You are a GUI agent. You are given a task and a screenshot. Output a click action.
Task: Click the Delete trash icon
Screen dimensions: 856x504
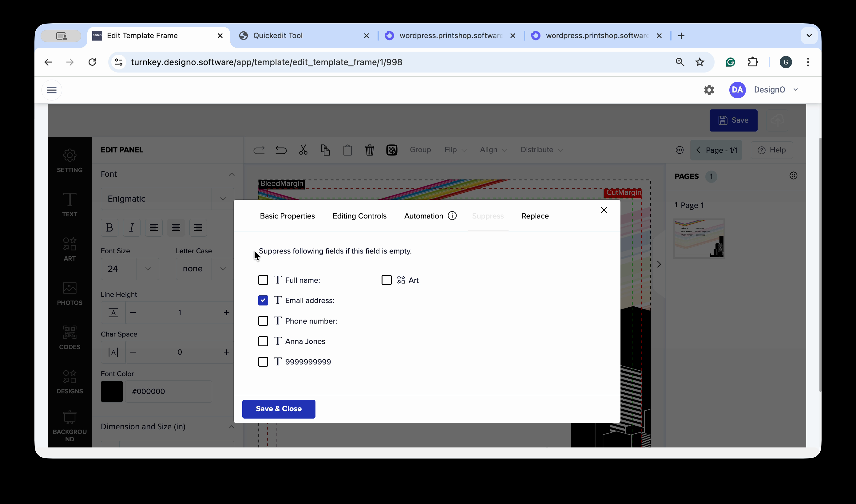[369, 150]
